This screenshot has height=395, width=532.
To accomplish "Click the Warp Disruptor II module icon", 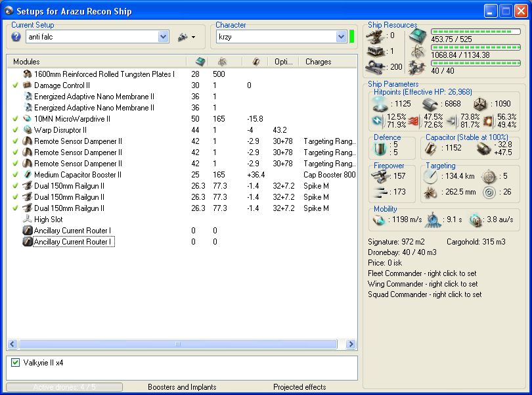I will tap(28, 130).
